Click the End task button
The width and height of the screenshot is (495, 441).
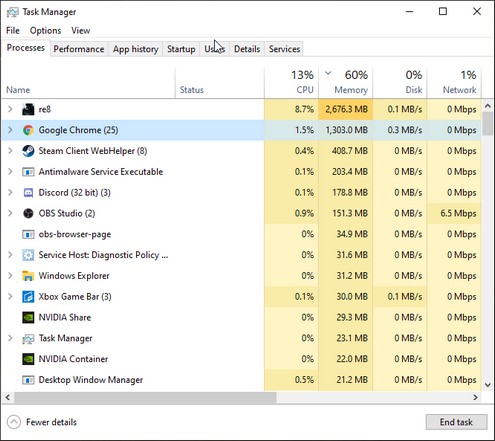456,422
